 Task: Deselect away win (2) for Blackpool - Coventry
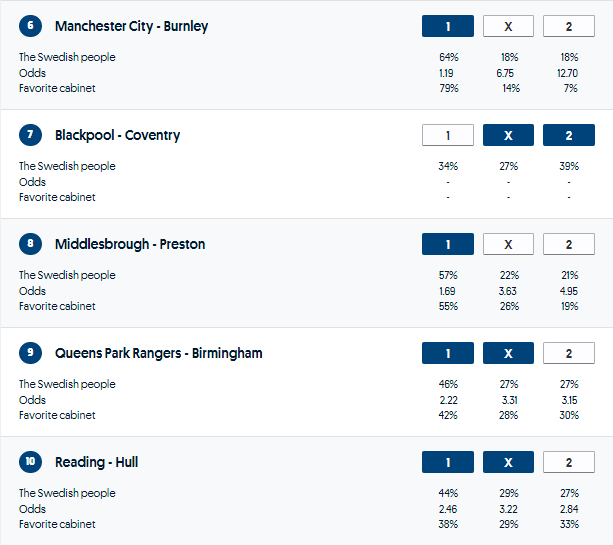[568, 135]
